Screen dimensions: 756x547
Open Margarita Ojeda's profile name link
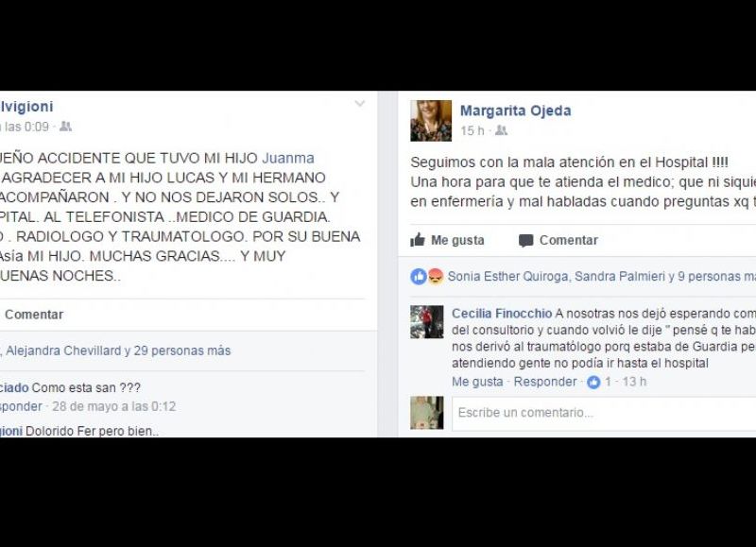515,111
